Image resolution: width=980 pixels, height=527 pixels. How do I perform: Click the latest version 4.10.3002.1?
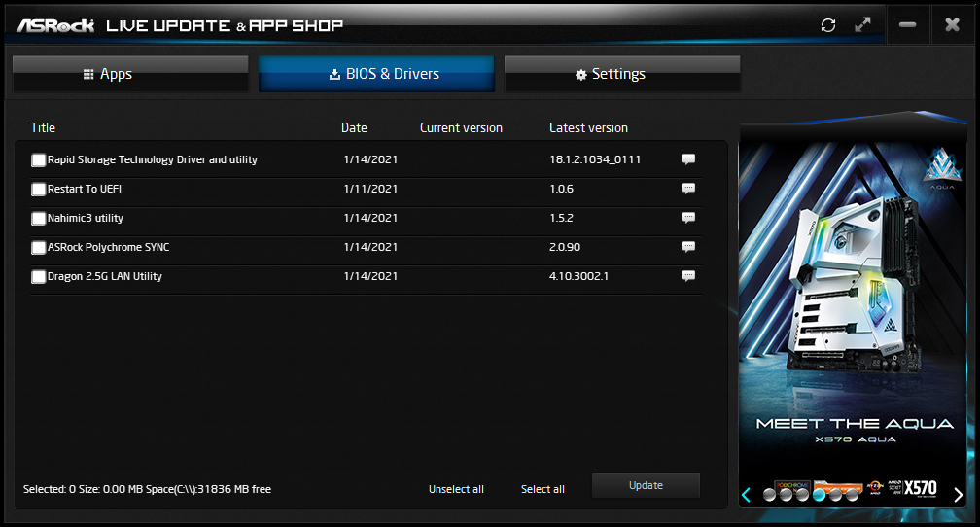578,276
